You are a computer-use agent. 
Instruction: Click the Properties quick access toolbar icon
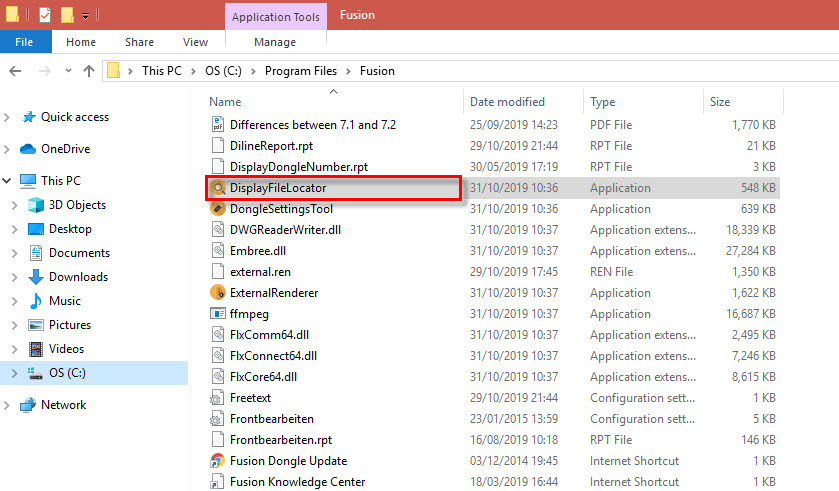pos(45,15)
